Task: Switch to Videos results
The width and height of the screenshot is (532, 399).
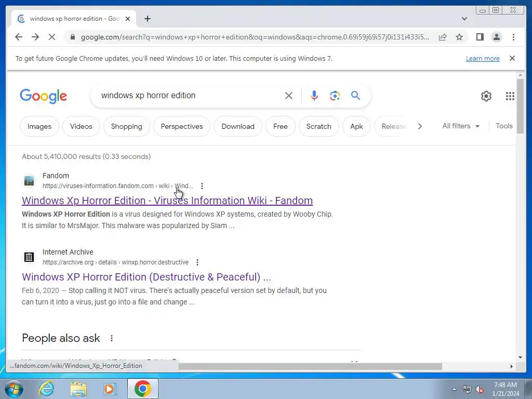Action: tap(81, 126)
